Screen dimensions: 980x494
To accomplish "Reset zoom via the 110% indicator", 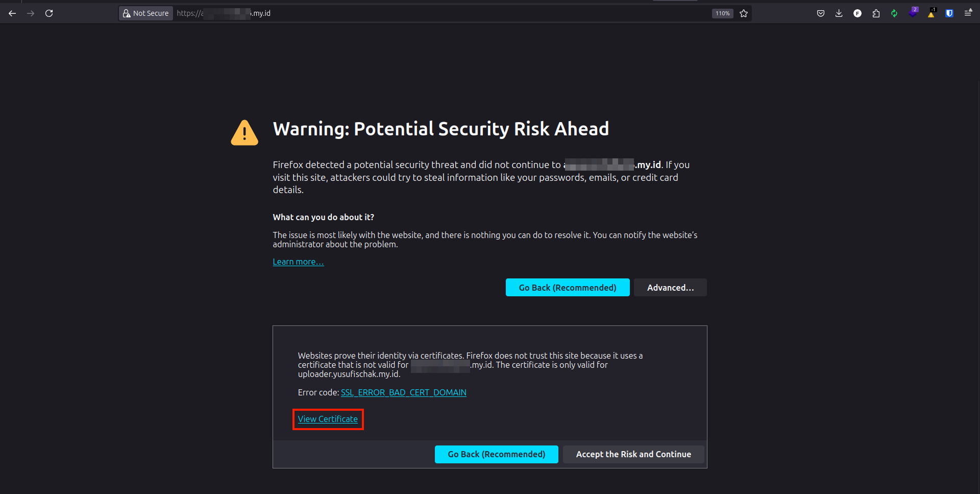I will (x=722, y=13).
